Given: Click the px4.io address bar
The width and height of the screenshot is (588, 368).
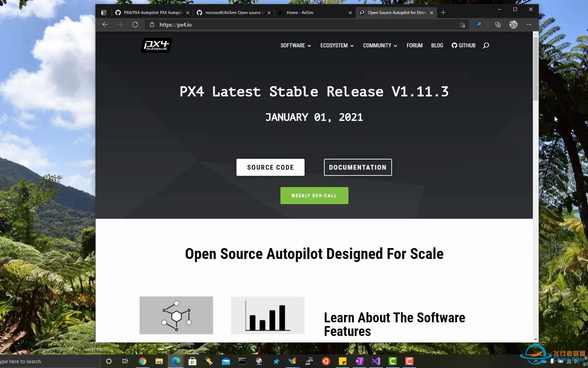Looking at the screenshot, I should [306, 25].
